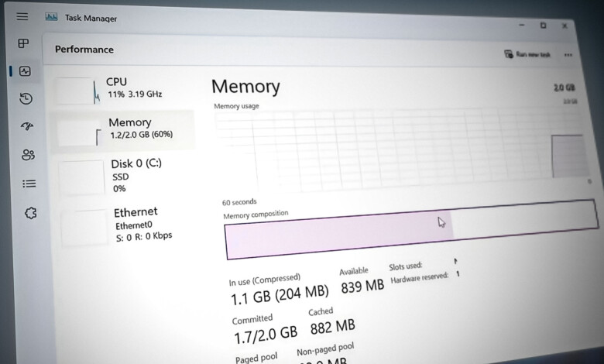Open the App history page icon
The image size is (604, 364).
(26, 98)
